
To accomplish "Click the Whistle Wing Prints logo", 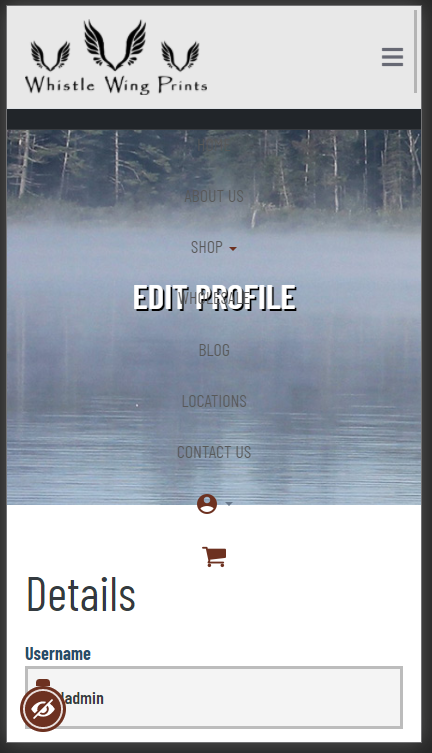I will (116, 57).
